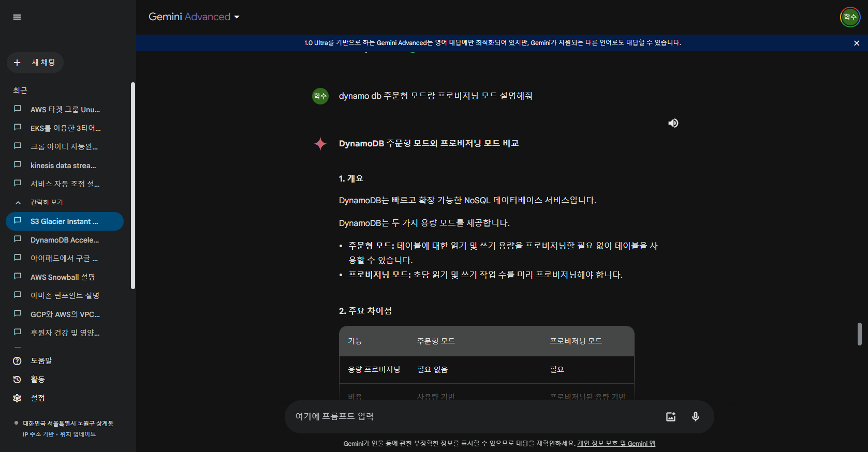
Task: Open the '아마존 핀포인트 설명' chat
Action: pyautogui.click(x=65, y=296)
